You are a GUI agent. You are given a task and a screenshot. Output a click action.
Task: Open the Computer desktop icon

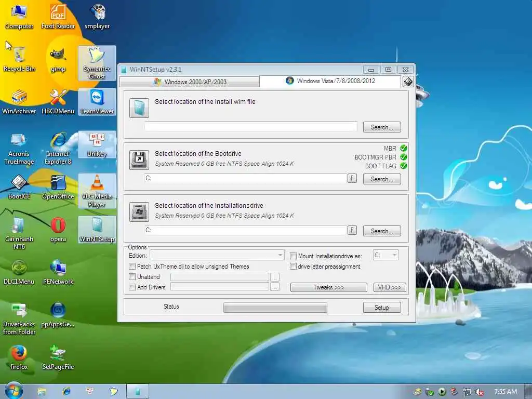[19, 17]
